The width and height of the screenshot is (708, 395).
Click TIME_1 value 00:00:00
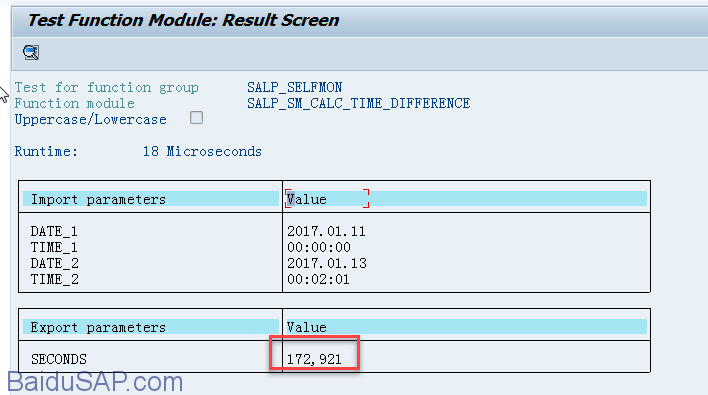point(319,247)
